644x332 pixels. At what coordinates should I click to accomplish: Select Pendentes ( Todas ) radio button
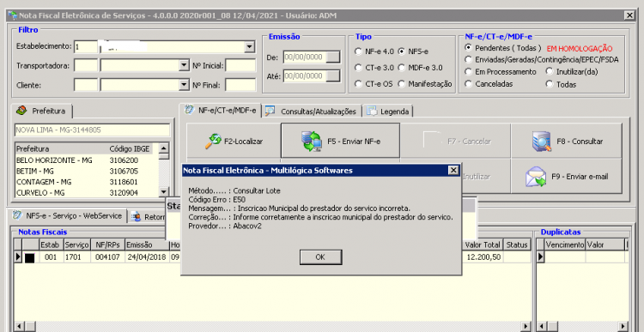468,47
